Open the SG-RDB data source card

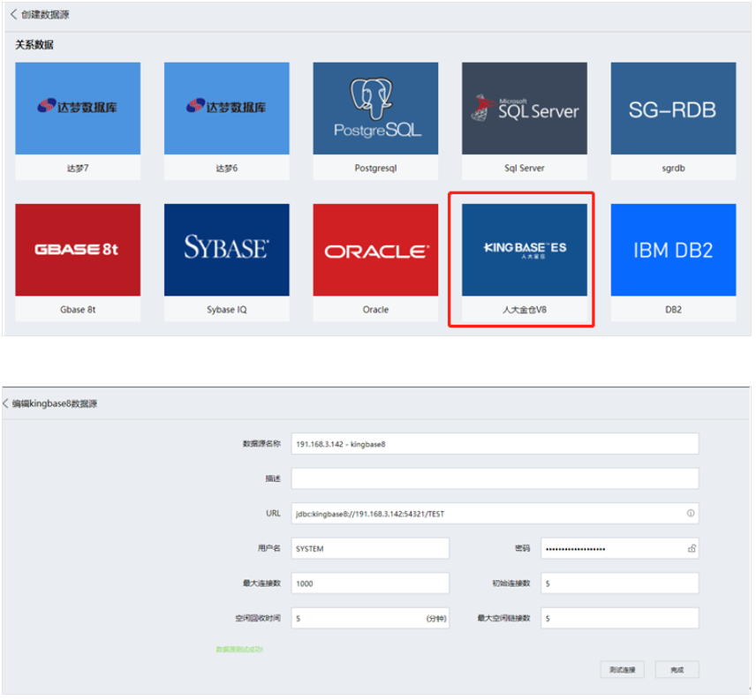click(674, 121)
